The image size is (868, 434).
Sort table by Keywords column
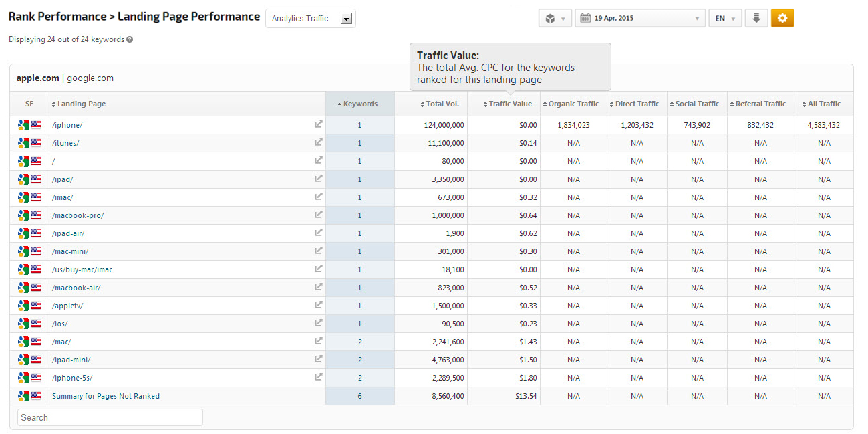(x=359, y=104)
